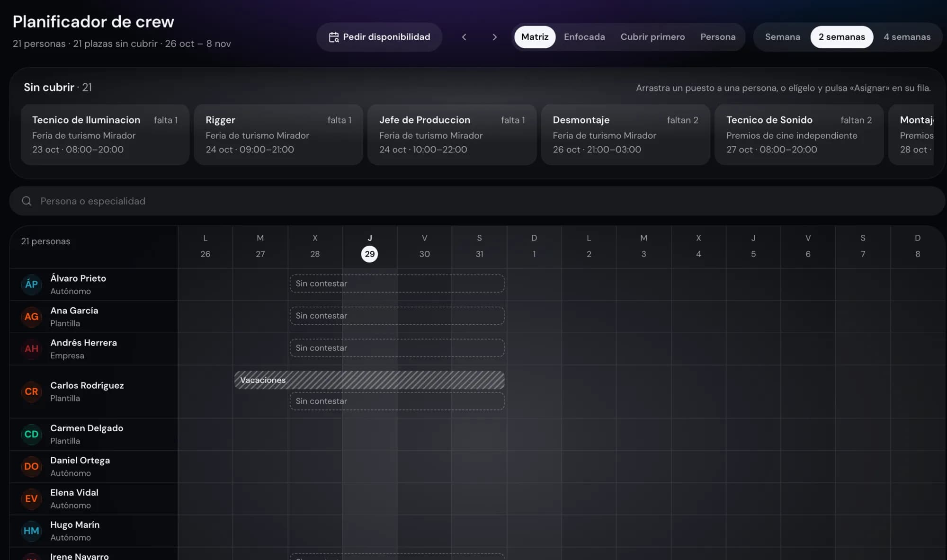Click the D 8 day column header
Viewport: 947px width, 560px height.
coord(918,247)
